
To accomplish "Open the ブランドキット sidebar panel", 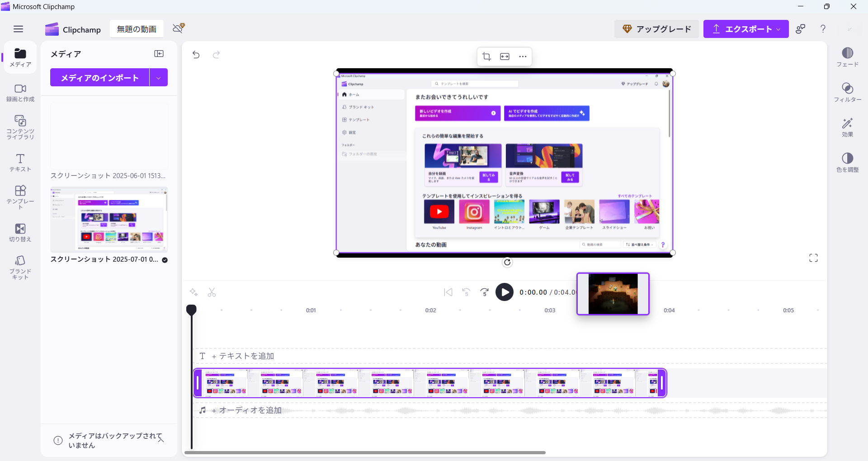I will (x=20, y=268).
